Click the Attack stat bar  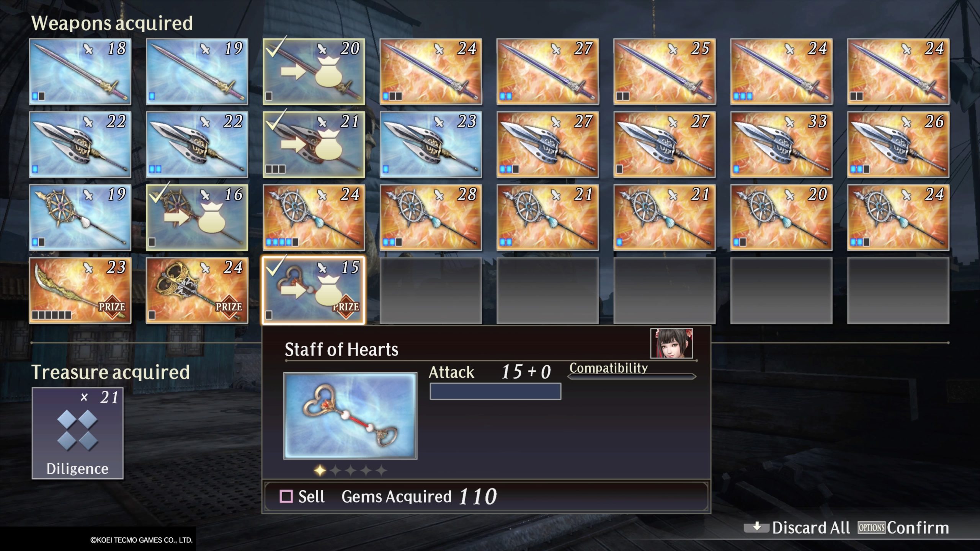(x=495, y=391)
